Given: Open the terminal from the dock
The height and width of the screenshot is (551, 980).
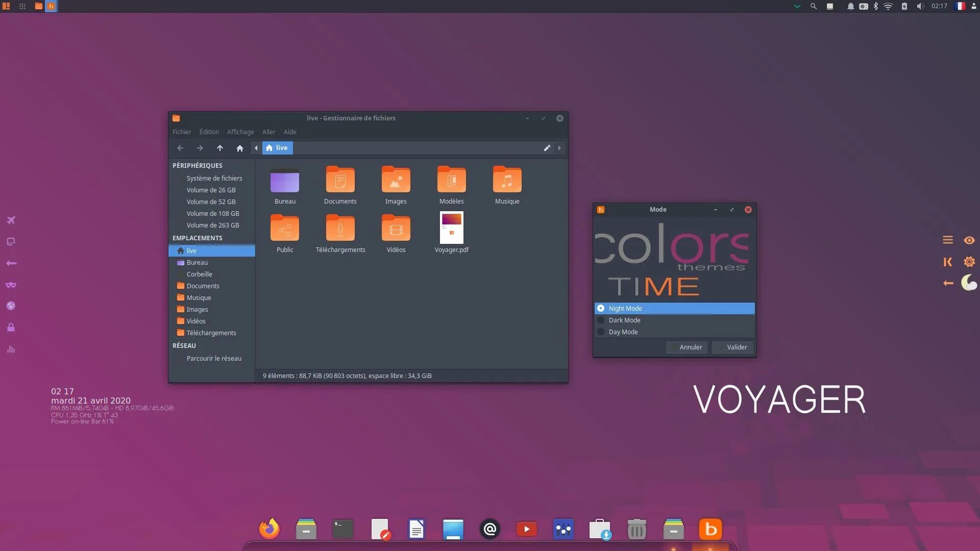Looking at the screenshot, I should click(x=343, y=529).
